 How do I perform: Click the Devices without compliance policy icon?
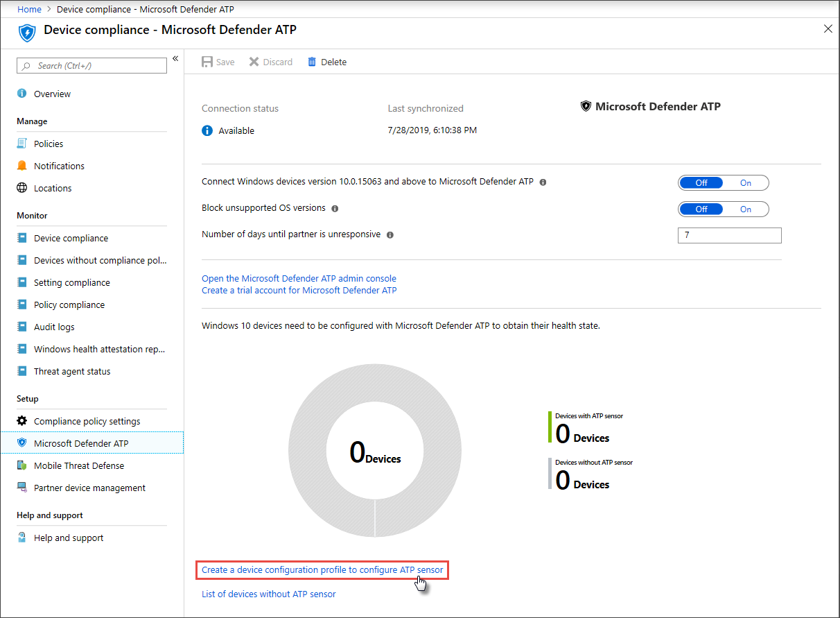point(22,260)
